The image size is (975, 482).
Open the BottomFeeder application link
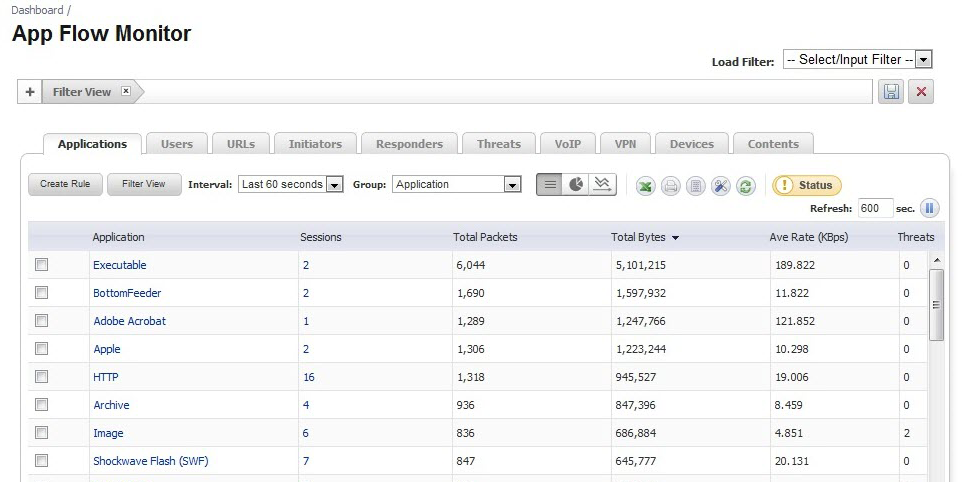click(127, 293)
